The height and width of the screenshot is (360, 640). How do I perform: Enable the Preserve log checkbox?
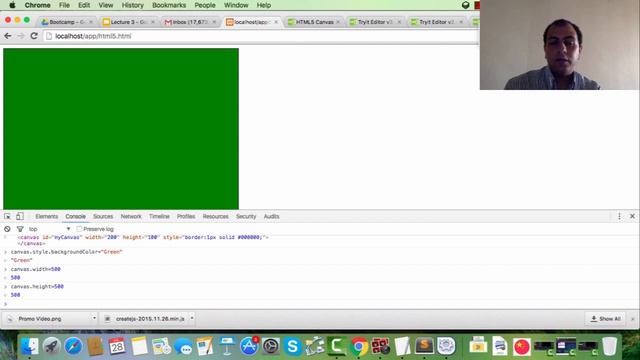79,229
